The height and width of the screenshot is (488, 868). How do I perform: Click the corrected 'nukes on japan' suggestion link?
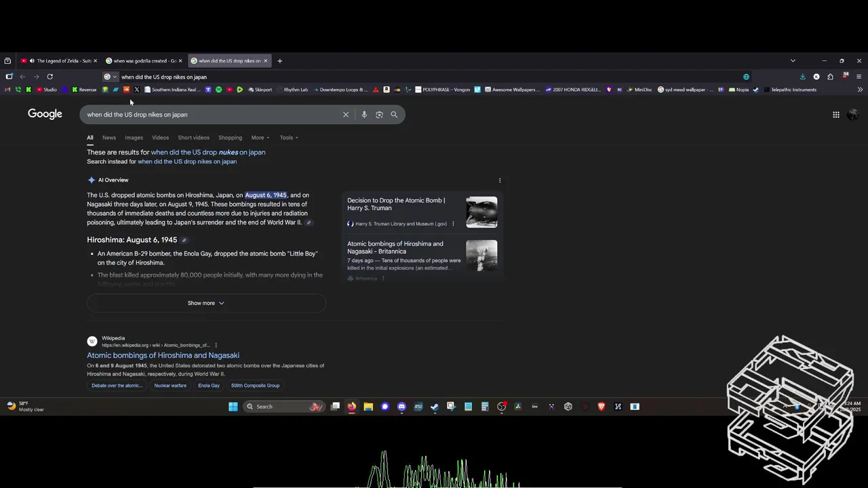pos(208,152)
